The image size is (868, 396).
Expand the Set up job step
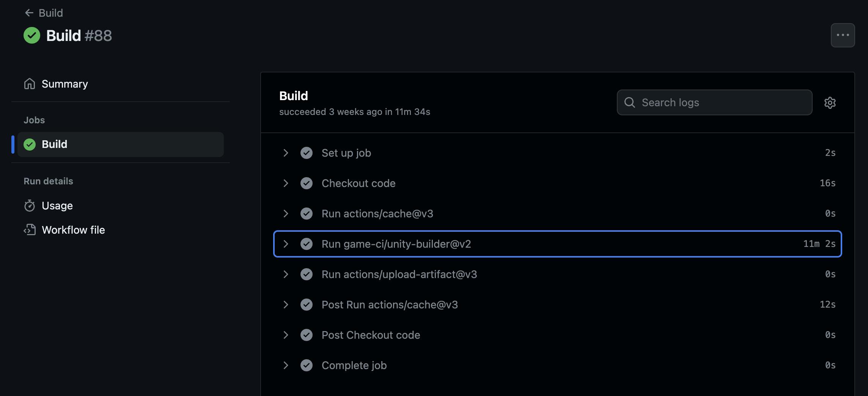(x=286, y=153)
